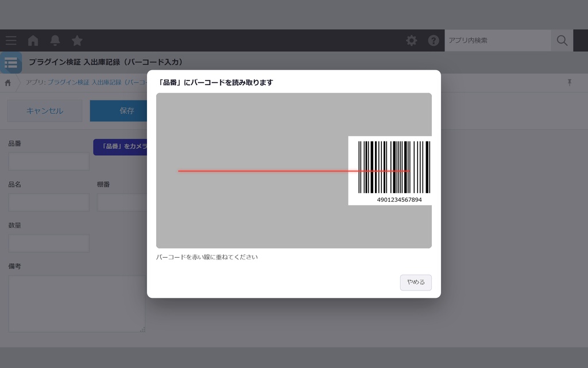Click the 備考 text area
The width and height of the screenshot is (588, 368).
pos(77,304)
